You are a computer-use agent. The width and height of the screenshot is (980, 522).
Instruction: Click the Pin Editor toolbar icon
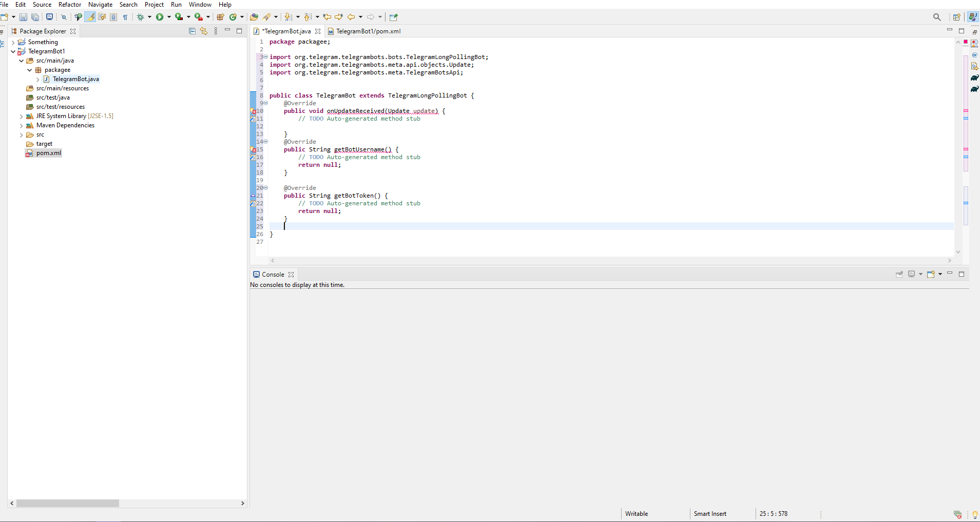(393, 16)
